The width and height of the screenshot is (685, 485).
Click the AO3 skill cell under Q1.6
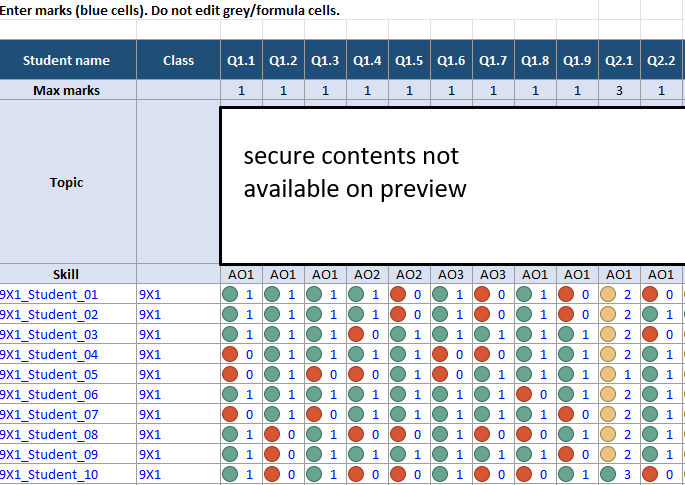tap(451, 274)
